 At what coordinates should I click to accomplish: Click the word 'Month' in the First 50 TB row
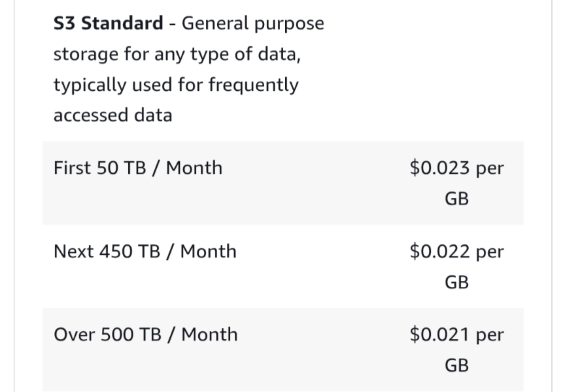click(194, 168)
